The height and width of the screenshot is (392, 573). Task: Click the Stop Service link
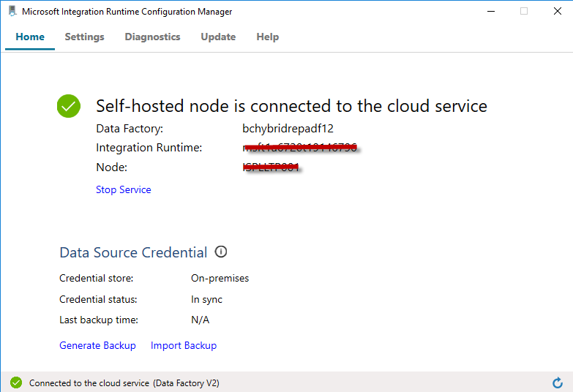coord(123,189)
